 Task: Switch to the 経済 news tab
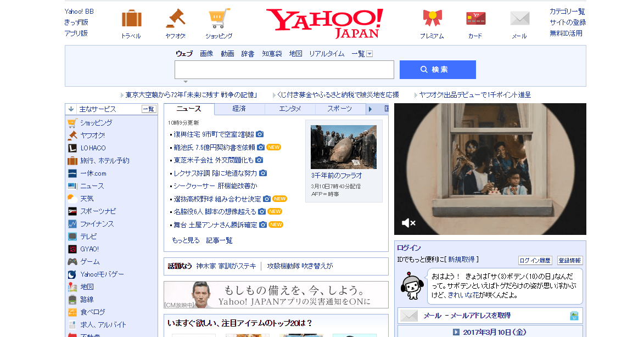point(239,109)
